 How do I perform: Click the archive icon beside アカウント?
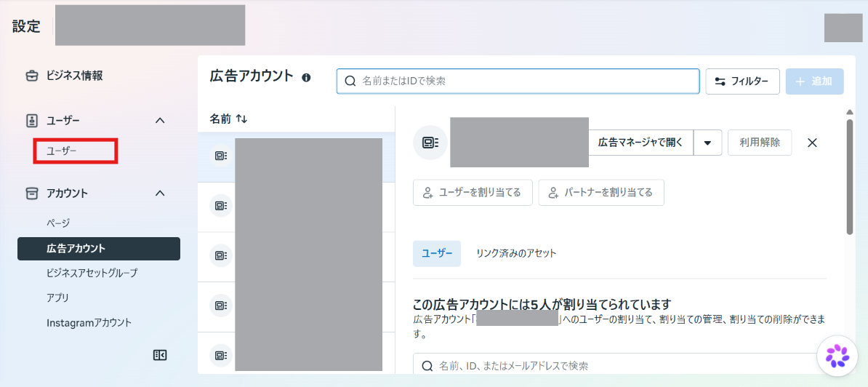(33, 193)
